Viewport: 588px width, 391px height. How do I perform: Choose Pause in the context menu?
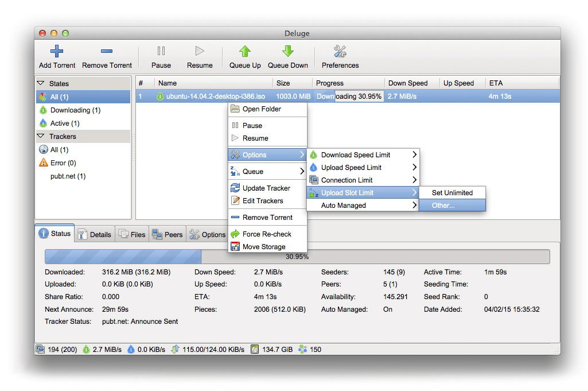(x=267, y=125)
